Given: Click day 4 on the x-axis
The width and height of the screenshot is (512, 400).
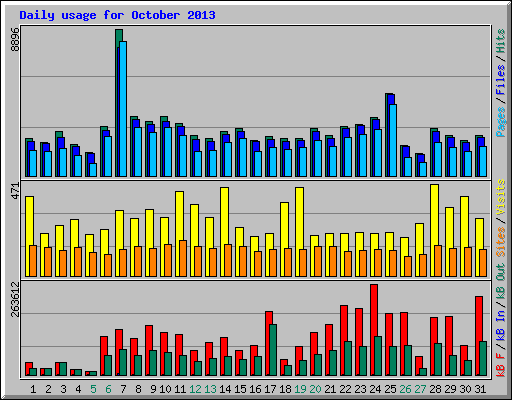Looking at the screenshot, I should [x=78, y=389].
